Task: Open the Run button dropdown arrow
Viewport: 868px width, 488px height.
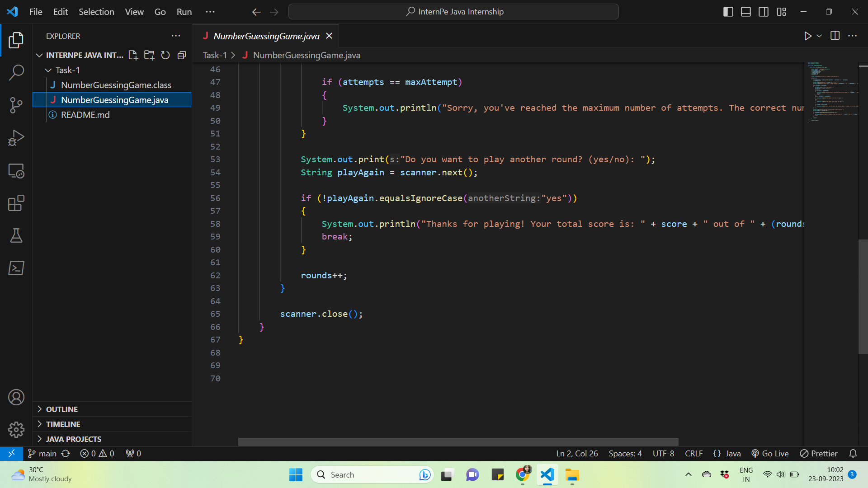Action: (x=819, y=36)
